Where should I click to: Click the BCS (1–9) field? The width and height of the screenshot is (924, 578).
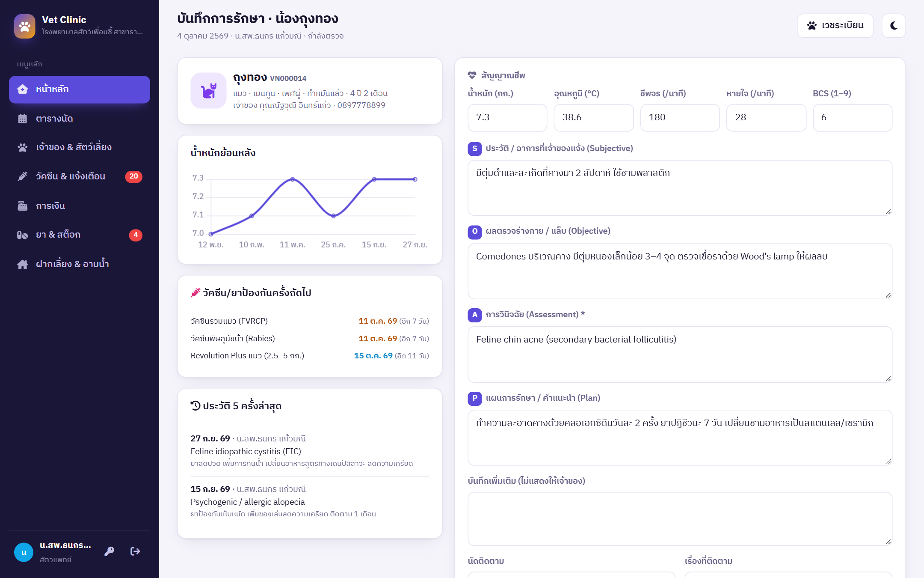pos(853,118)
